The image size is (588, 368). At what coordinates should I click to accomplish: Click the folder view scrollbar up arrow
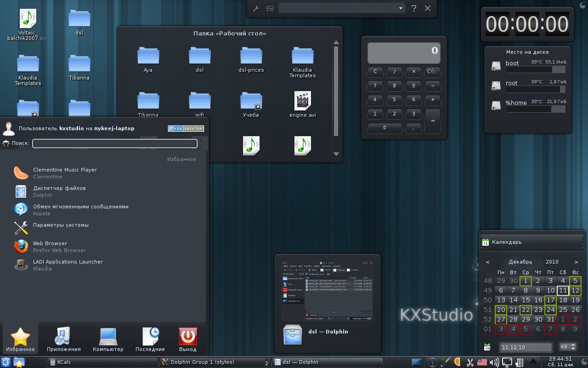point(336,43)
